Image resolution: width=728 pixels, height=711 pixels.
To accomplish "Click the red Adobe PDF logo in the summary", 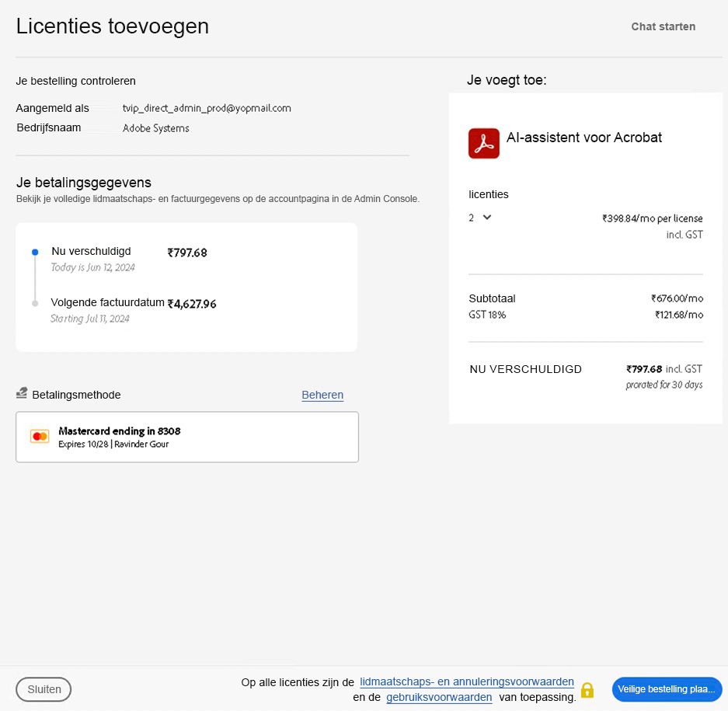I will click(x=483, y=143).
